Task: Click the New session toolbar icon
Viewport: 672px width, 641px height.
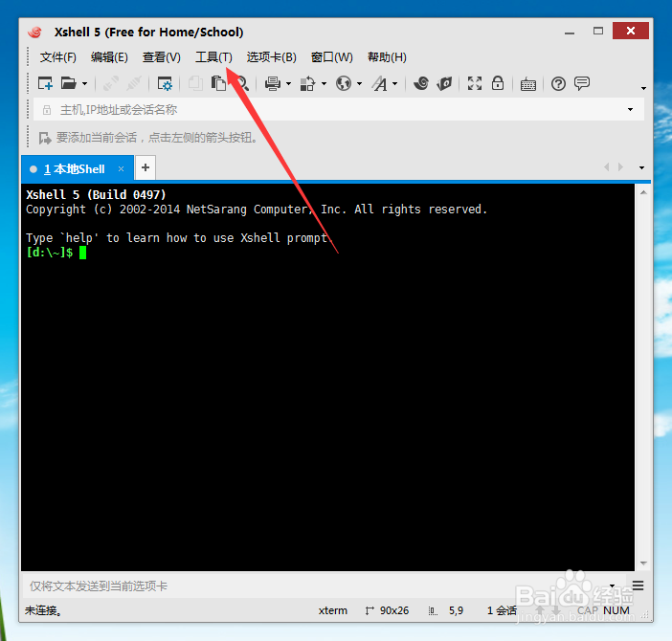Action: [45, 83]
